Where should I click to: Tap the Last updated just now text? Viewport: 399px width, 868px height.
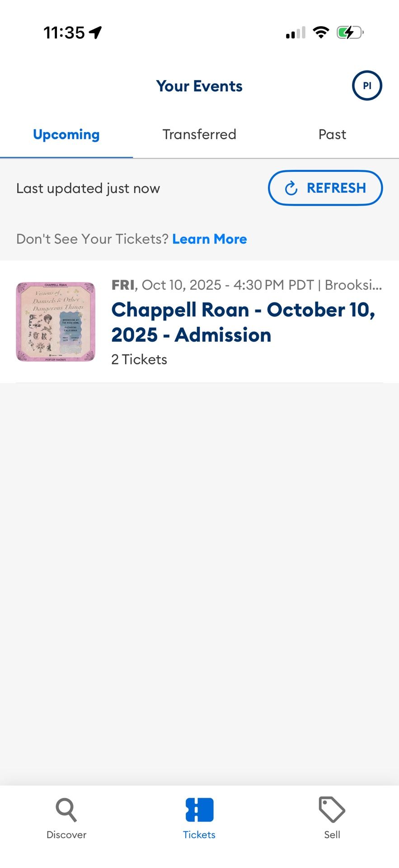(88, 189)
